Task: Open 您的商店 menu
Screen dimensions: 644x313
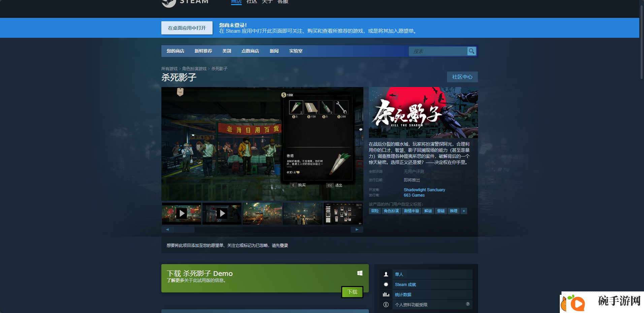Action: [x=175, y=51]
